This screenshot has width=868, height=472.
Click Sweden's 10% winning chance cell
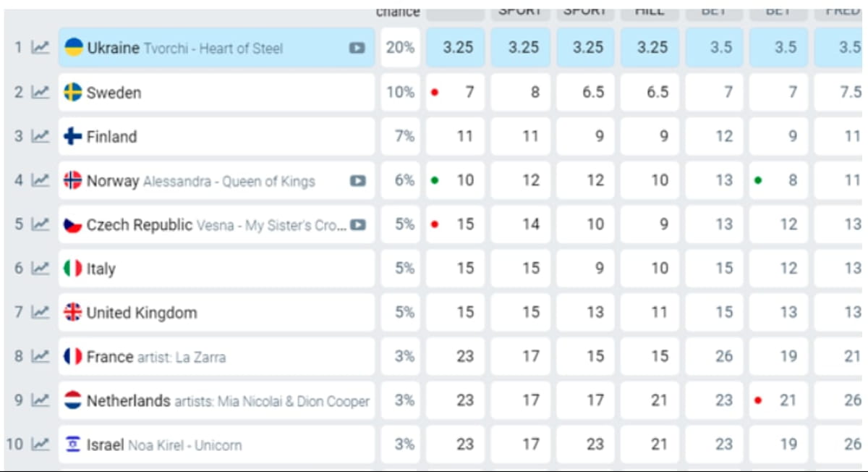400,92
